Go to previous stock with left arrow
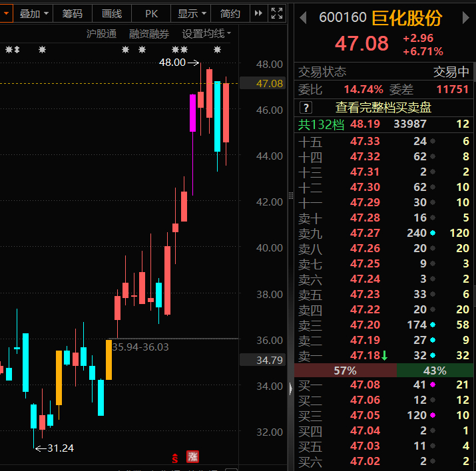 [x=303, y=17]
